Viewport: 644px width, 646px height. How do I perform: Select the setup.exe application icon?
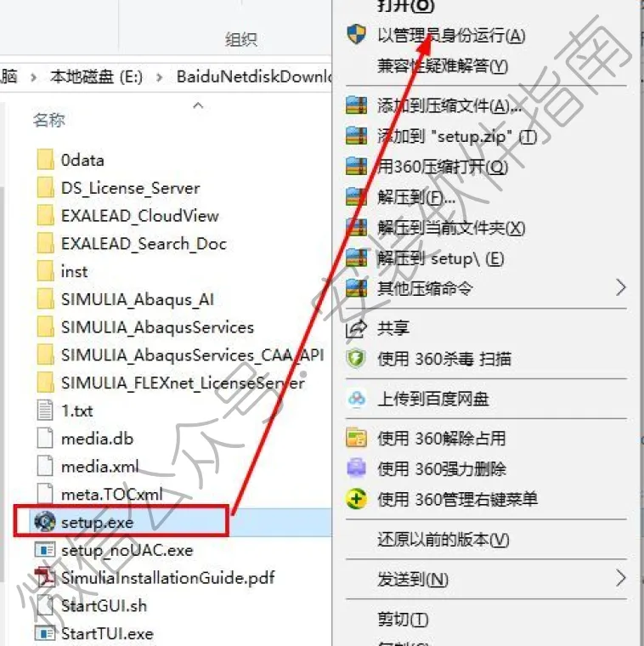point(45,522)
